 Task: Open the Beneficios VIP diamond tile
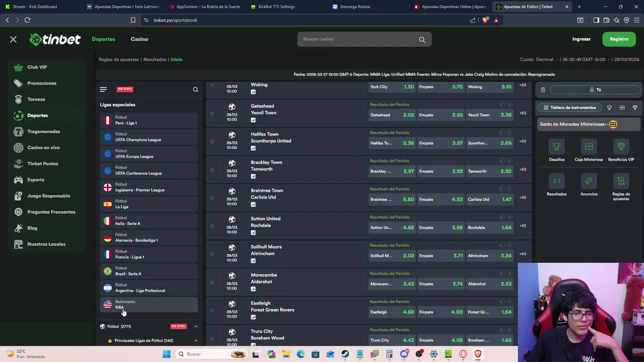621,150
